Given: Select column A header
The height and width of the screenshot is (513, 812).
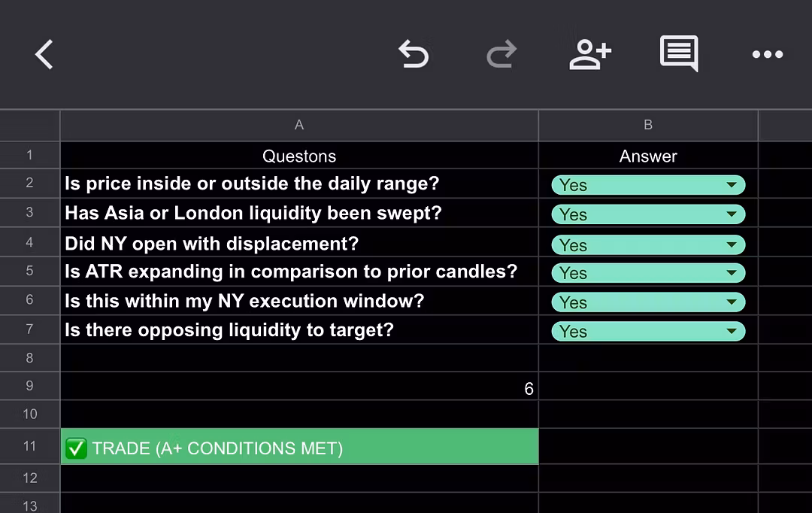Looking at the screenshot, I should [299, 125].
